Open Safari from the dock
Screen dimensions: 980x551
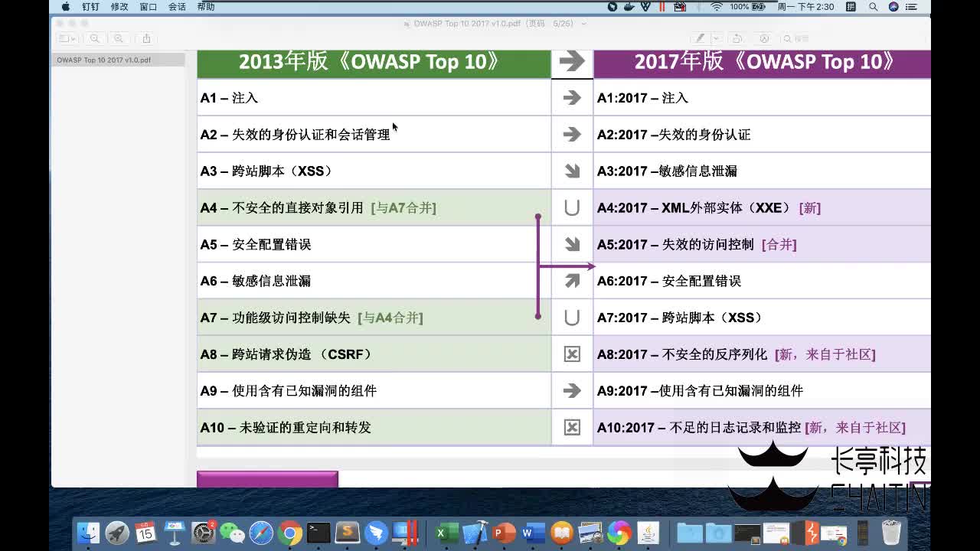pyautogui.click(x=261, y=533)
